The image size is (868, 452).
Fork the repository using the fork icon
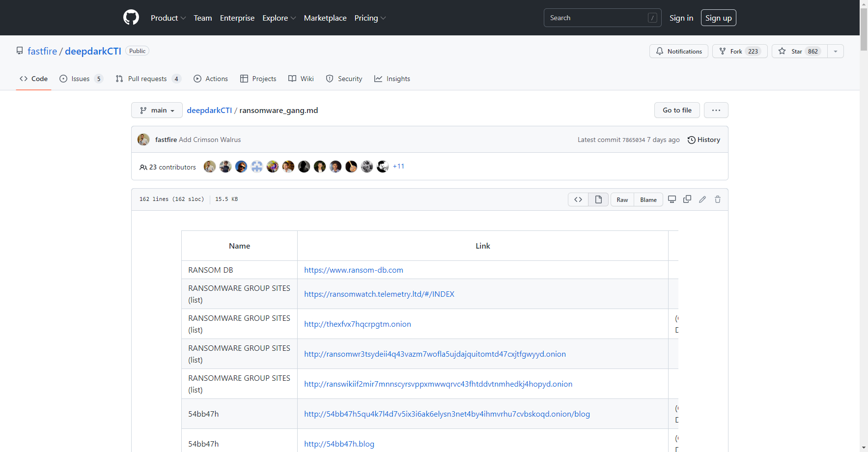pos(723,51)
